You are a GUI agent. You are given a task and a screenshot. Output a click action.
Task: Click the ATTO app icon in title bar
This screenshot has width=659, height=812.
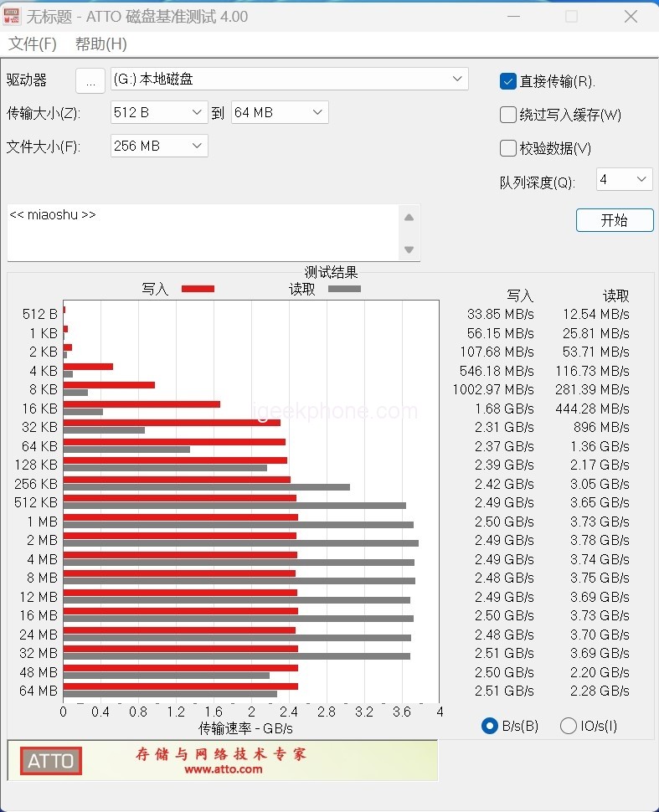click(x=13, y=16)
